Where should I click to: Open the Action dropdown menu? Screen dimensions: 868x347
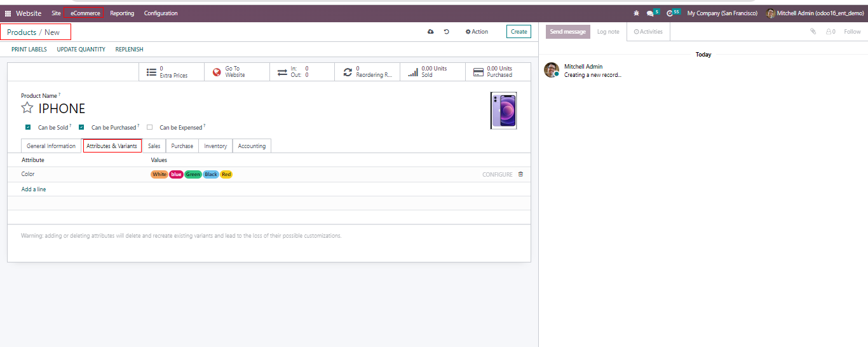click(x=477, y=32)
